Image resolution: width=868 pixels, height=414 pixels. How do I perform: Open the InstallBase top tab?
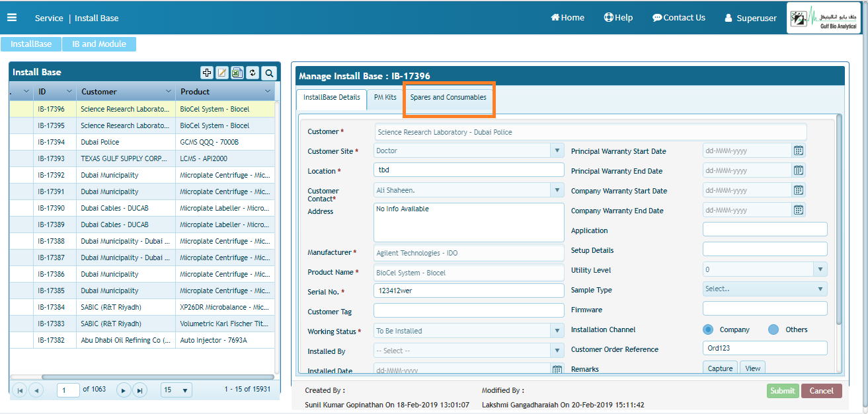tap(31, 44)
